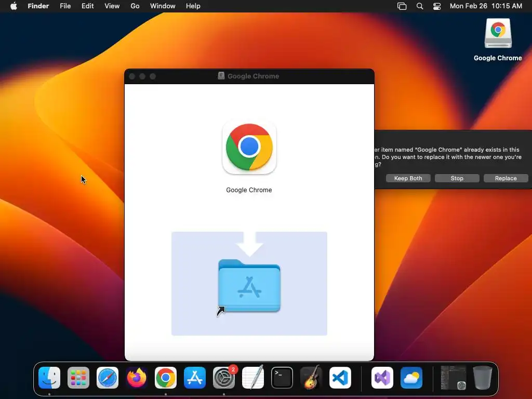Open Finder from the Dock

coord(49,378)
